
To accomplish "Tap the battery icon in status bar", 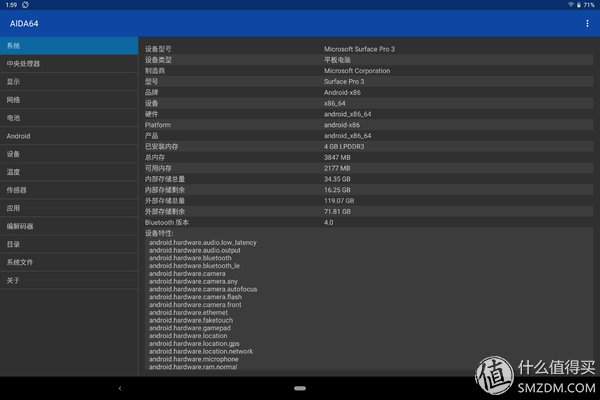I will coord(579,5).
